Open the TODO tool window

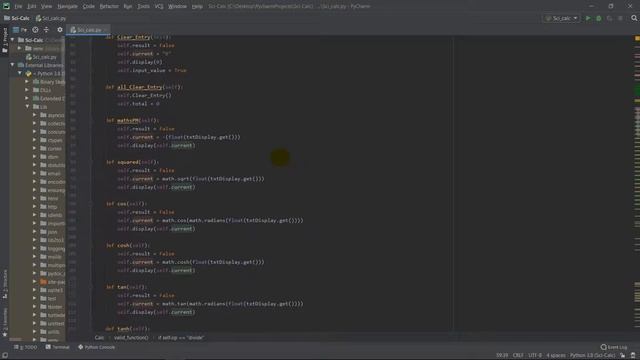25,347
